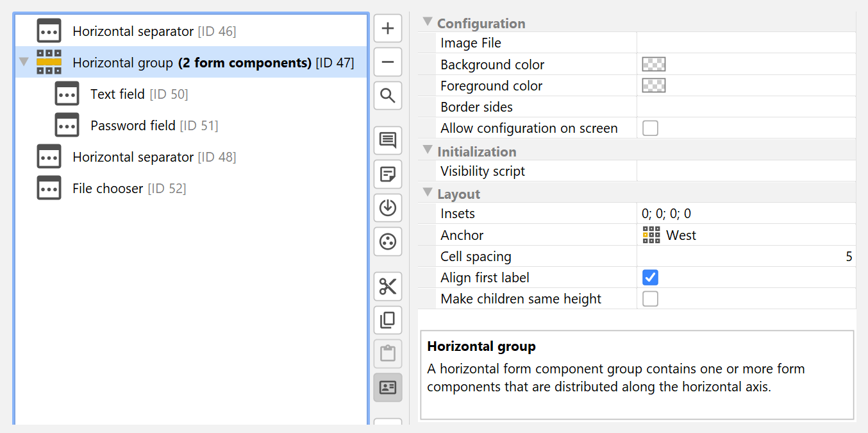868x433 pixels.
Task: Uncheck the Align first label checkbox
Action: pos(650,278)
